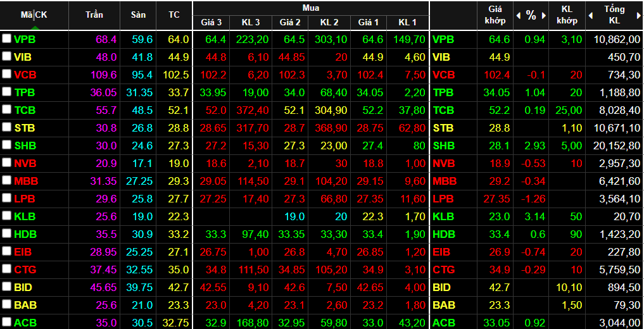Click the Trần column header
This screenshot has width=644, height=329.
point(94,15)
